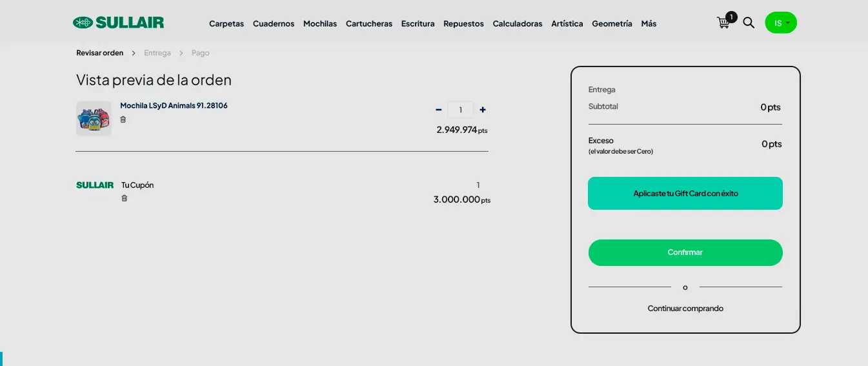Viewport: 868px width, 366px height.
Task: Click the Sullair header logo
Action: tap(119, 23)
